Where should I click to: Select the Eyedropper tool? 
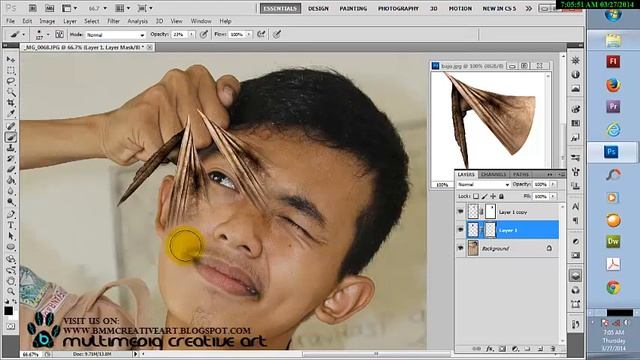click(x=11, y=113)
